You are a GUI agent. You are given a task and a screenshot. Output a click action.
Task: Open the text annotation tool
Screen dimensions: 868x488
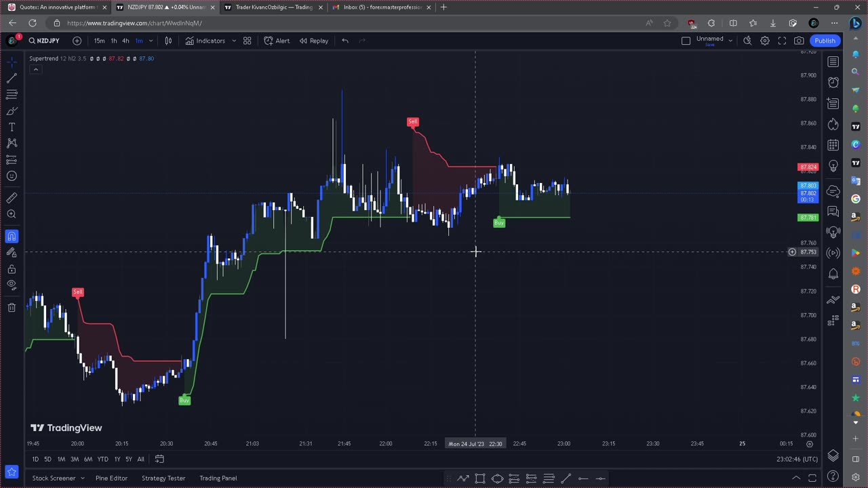12,127
